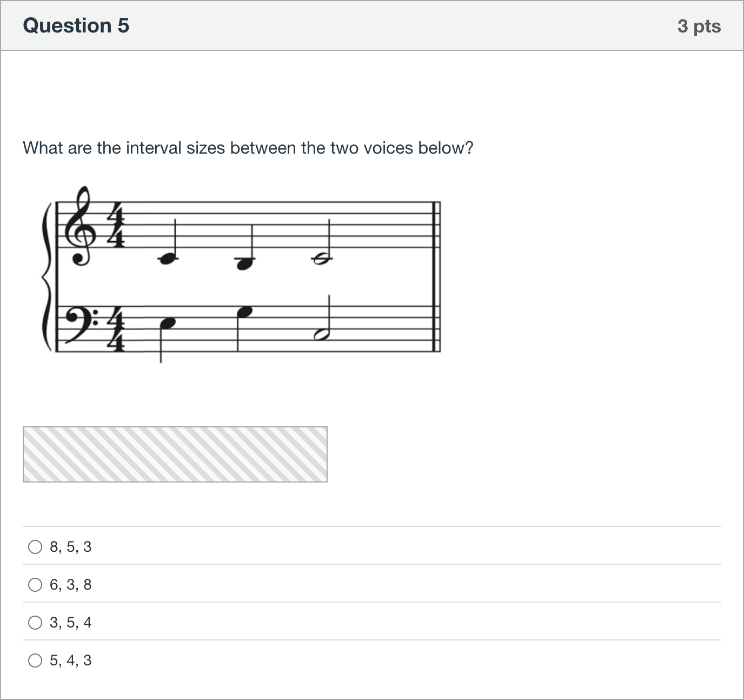Choose the 6, 3, 8 radio option
The height and width of the screenshot is (700, 744).
[35, 585]
